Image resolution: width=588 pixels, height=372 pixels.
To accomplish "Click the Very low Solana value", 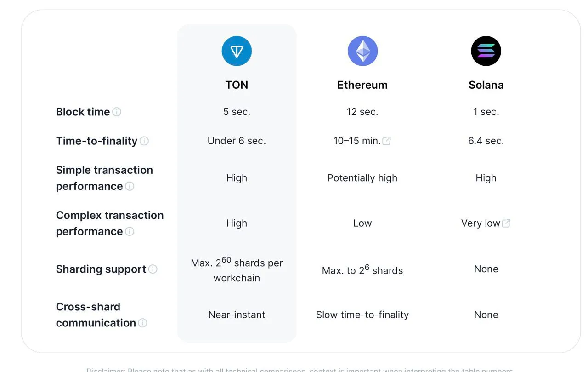I will point(481,223).
